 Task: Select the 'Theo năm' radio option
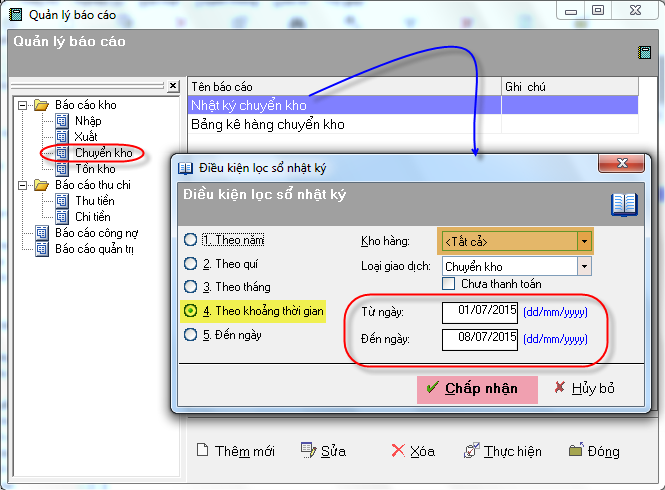(189, 240)
